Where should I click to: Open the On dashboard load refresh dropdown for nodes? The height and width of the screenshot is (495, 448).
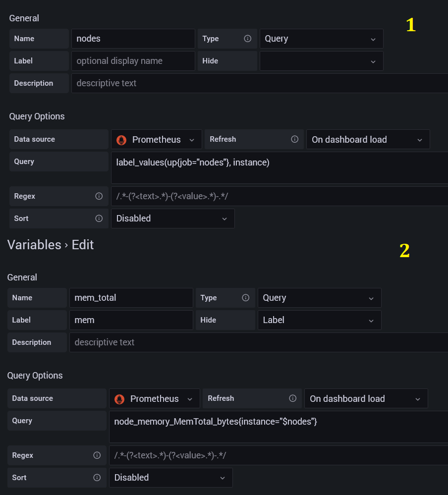click(x=368, y=139)
